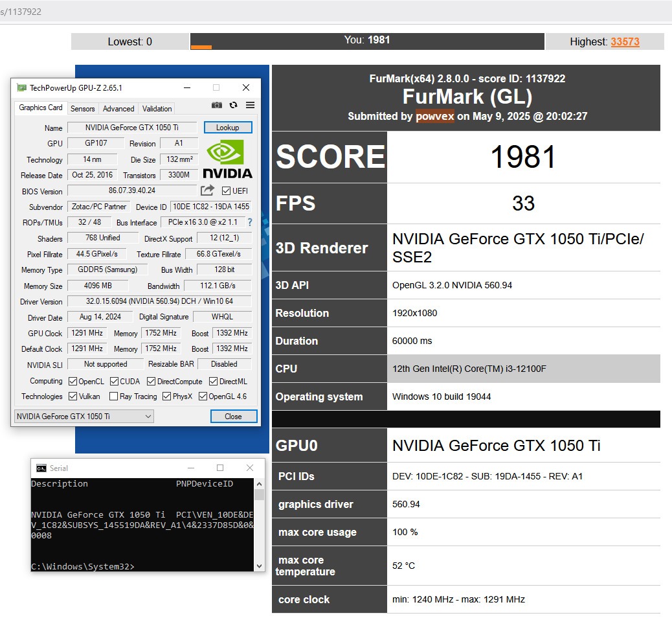Click the Resizable BAR Disabled field
This screenshot has width=672, height=620.
pyautogui.click(x=224, y=364)
